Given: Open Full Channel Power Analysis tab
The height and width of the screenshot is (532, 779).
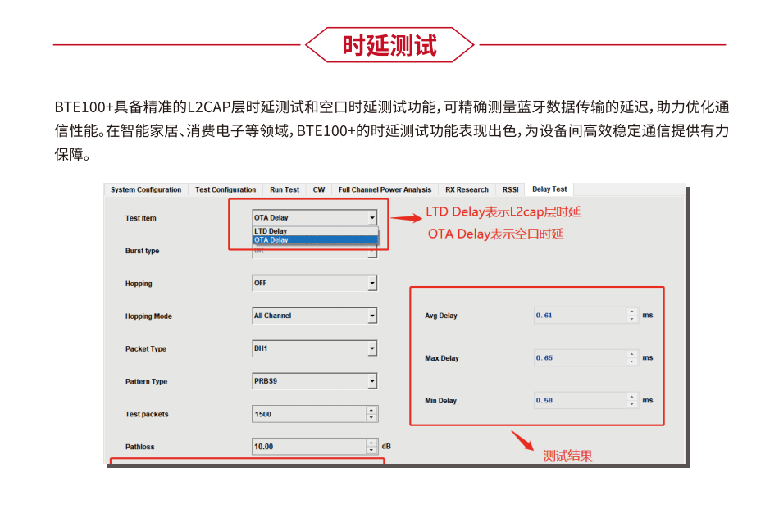Looking at the screenshot, I should (385, 190).
